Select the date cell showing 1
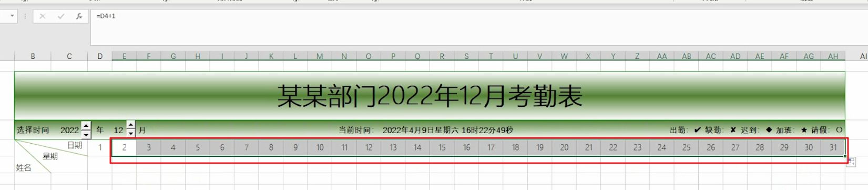 click(100, 148)
